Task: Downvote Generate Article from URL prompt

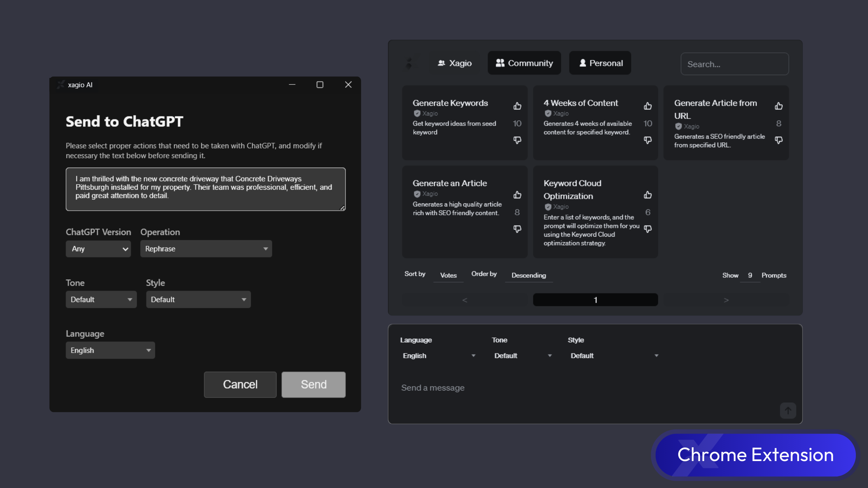Action: coord(778,140)
